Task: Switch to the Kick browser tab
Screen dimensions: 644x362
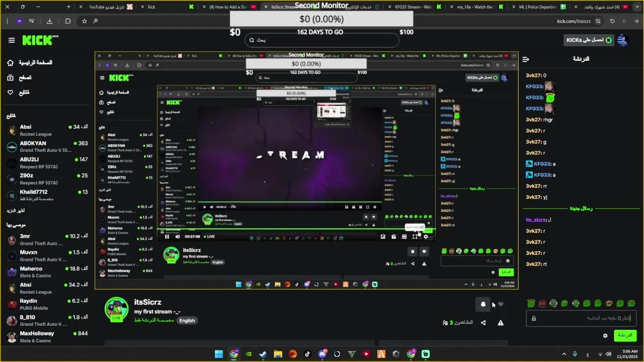Action: pyautogui.click(x=166, y=7)
